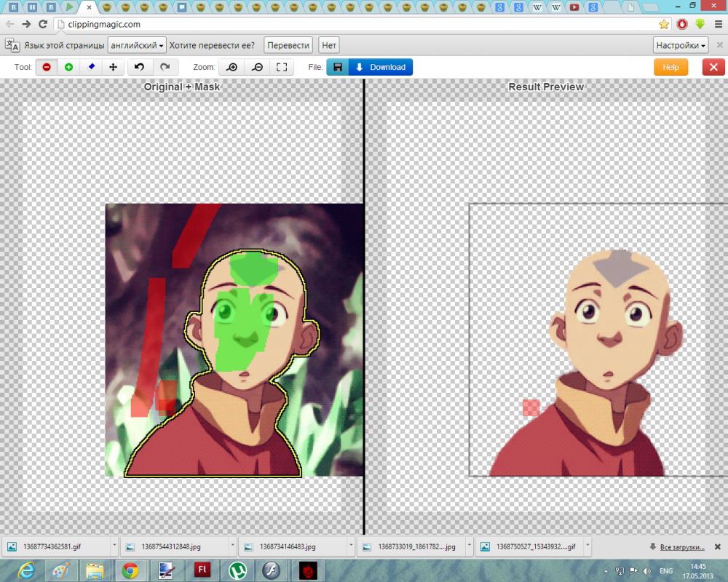Switch to the first Wikipedia tab
The width and height of the screenshot is (728, 582).
coord(537,7)
